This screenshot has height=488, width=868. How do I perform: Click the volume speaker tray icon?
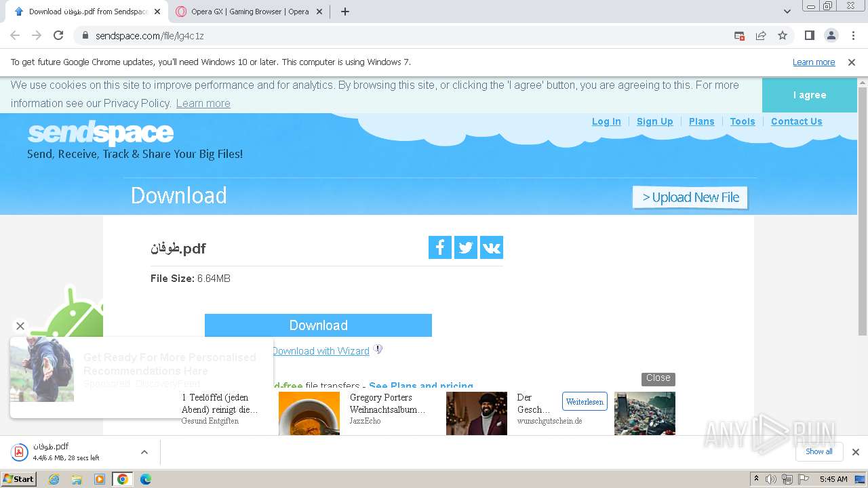pyautogui.click(x=771, y=479)
